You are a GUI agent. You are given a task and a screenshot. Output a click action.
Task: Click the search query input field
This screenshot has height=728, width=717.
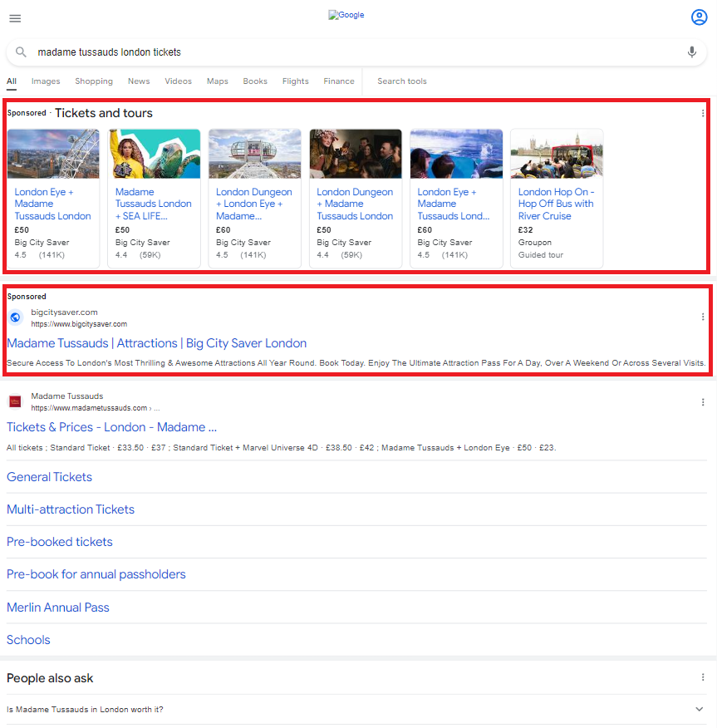point(349,52)
